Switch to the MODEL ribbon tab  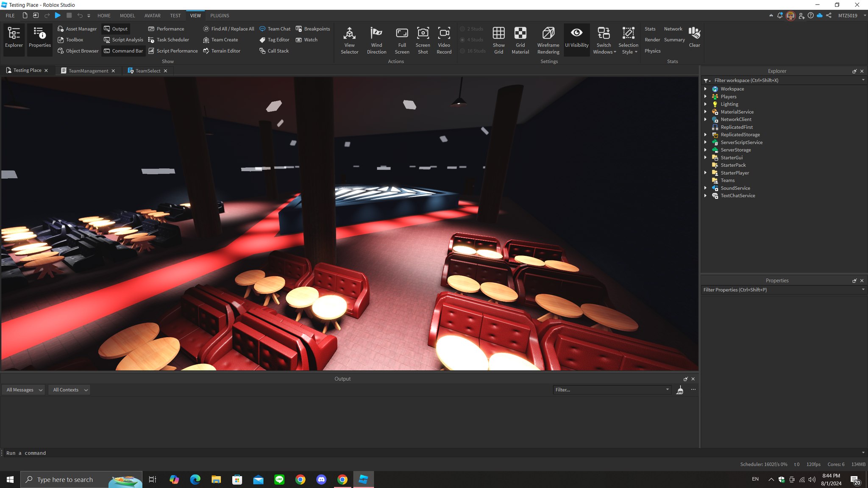(127, 16)
